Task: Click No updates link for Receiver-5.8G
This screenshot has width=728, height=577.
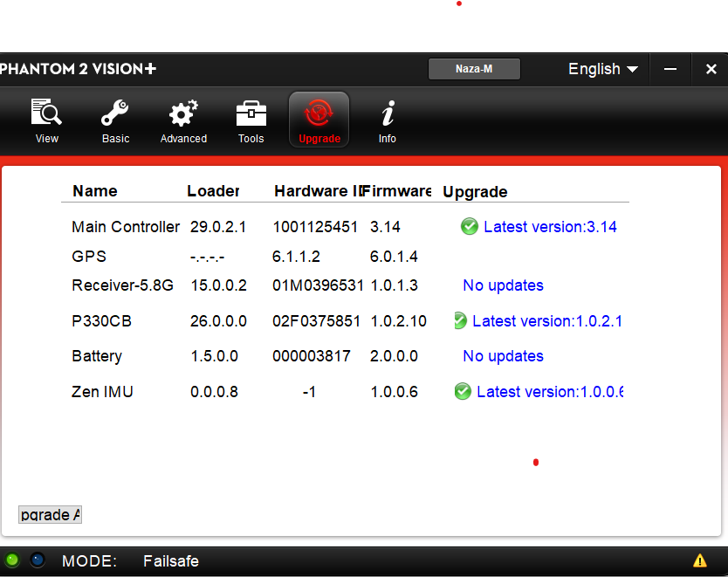Action: (x=504, y=285)
